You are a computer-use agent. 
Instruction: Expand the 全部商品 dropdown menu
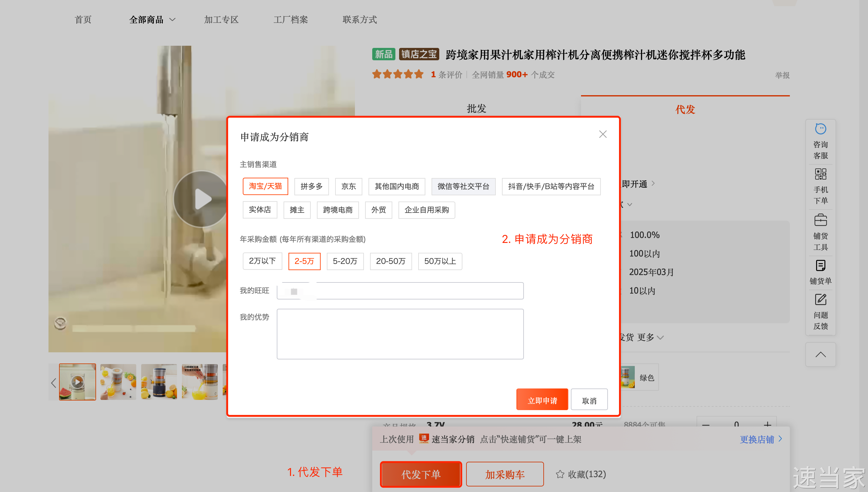pos(152,19)
